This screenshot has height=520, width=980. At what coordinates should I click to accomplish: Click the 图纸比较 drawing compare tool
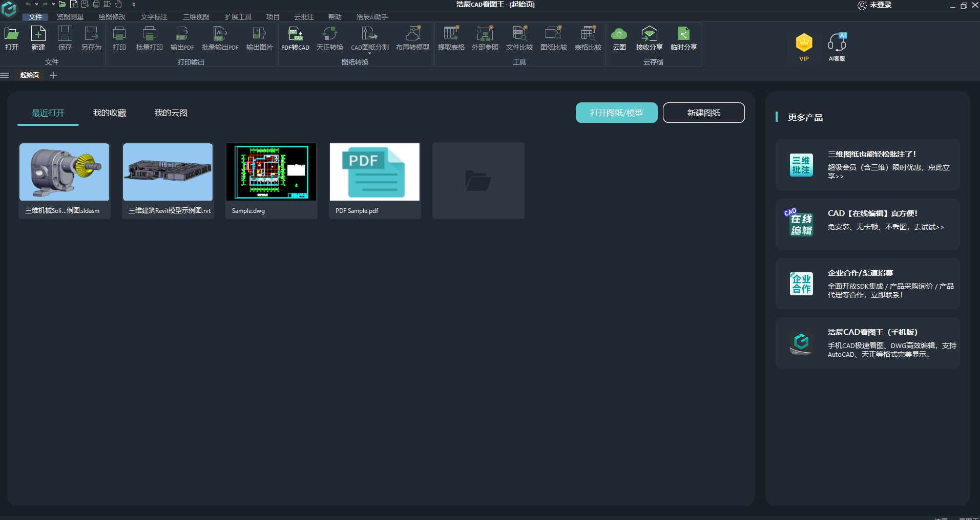click(554, 38)
